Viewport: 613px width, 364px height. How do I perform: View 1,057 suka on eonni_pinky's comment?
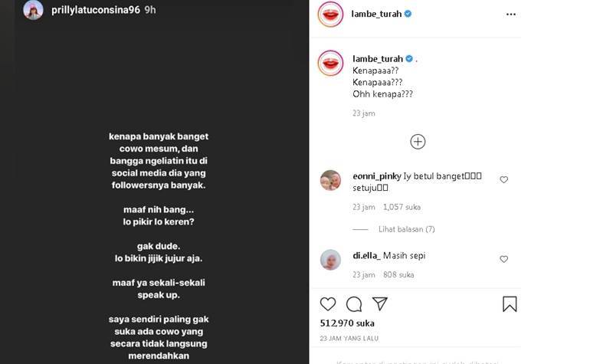pyautogui.click(x=402, y=207)
